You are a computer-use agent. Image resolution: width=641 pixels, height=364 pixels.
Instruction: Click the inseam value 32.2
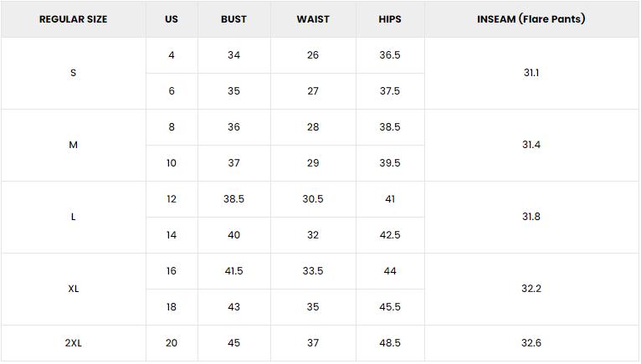531,289
